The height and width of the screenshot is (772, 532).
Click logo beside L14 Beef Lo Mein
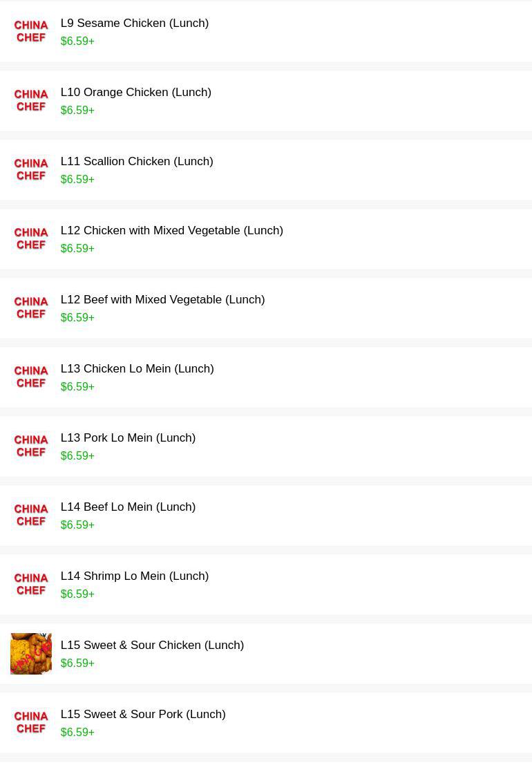(31, 516)
